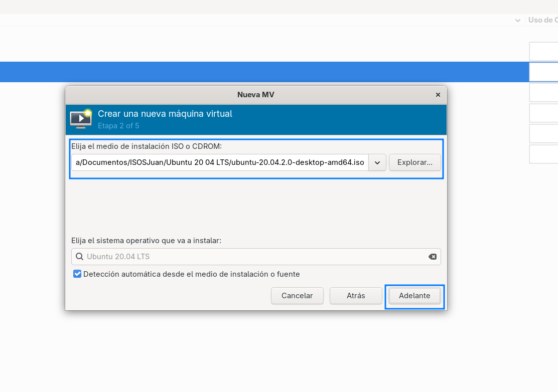Click Elija el sistema operativo label
This screenshot has width=558, height=392.
tap(146, 241)
